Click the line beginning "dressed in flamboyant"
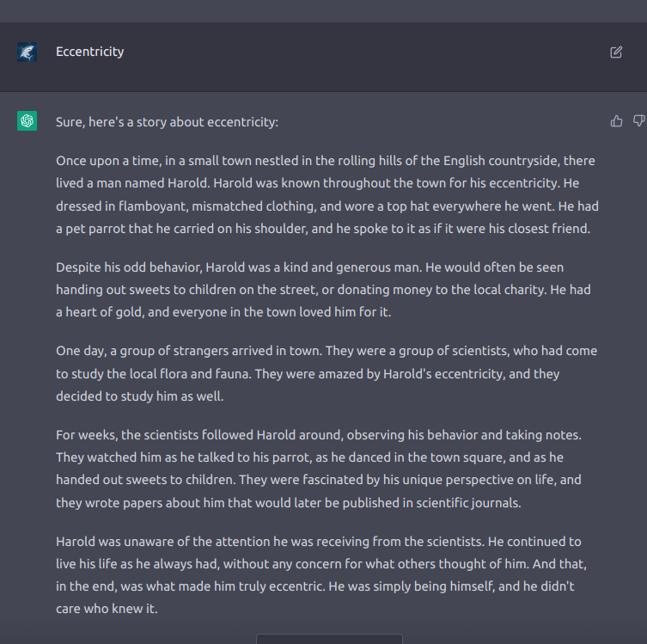647x644 pixels. coord(325,206)
